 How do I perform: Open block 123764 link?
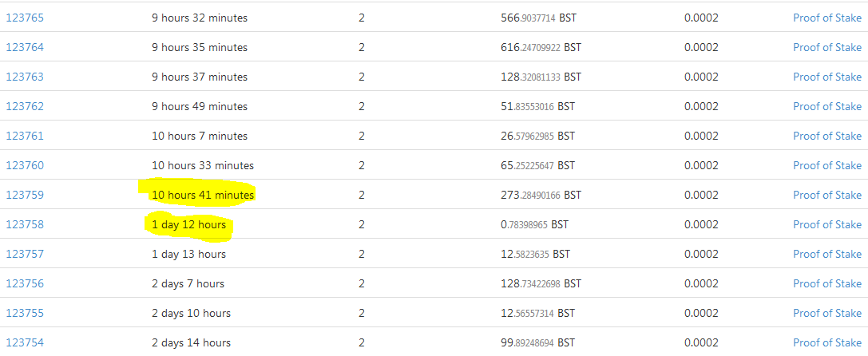(x=25, y=47)
